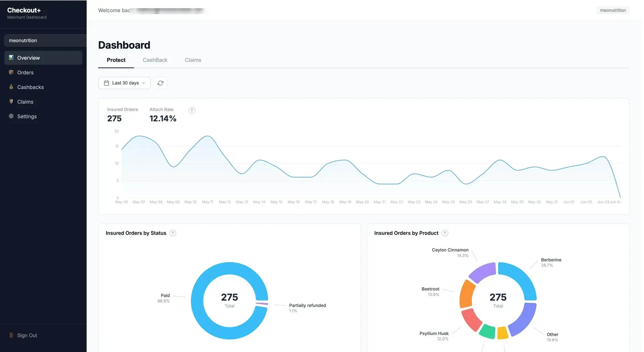
Task: Click the May 28 axis label
Action: pyautogui.click(x=500, y=202)
